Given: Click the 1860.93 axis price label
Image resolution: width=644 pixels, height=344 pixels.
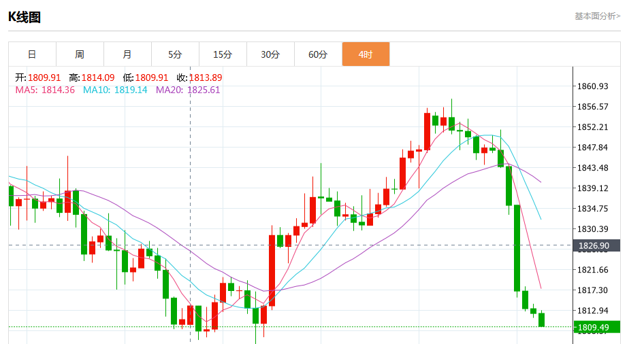Looking at the screenshot, I should click(593, 86).
